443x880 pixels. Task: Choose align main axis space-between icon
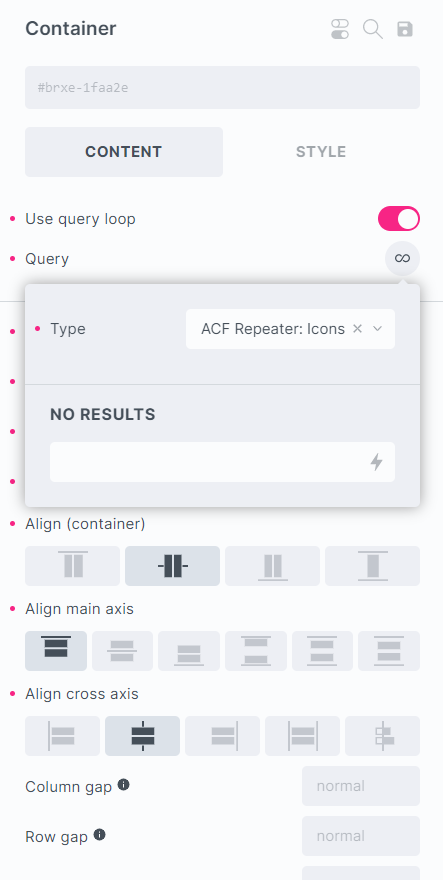(256, 651)
